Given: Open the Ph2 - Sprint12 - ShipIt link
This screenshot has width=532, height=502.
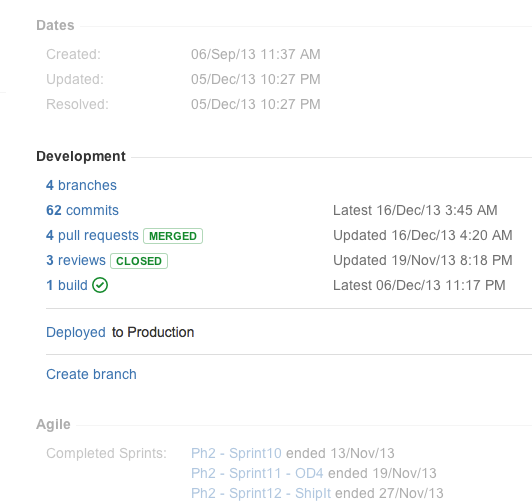Looking at the screenshot, I should tap(261, 493).
